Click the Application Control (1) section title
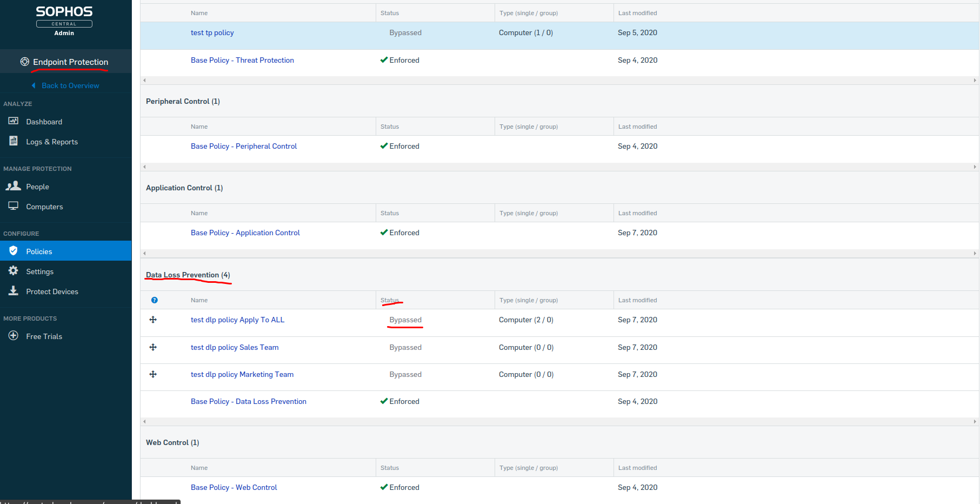The height and width of the screenshot is (504, 980). point(184,188)
